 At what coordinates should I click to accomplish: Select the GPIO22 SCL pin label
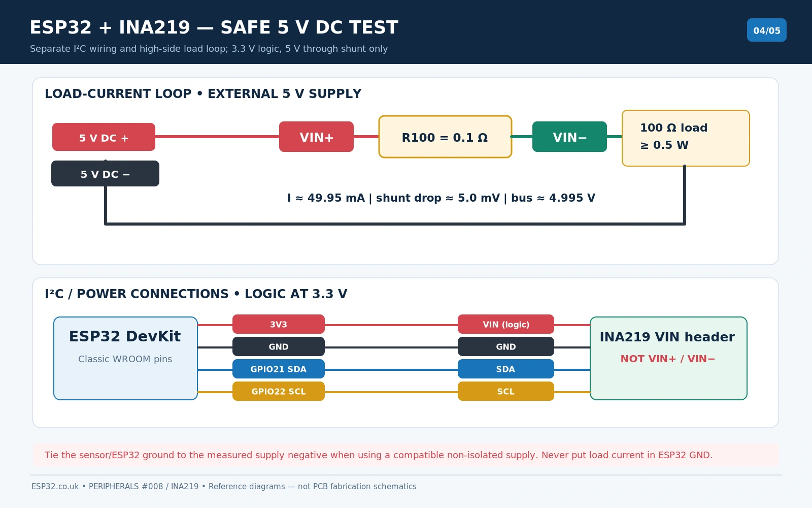(279, 391)
